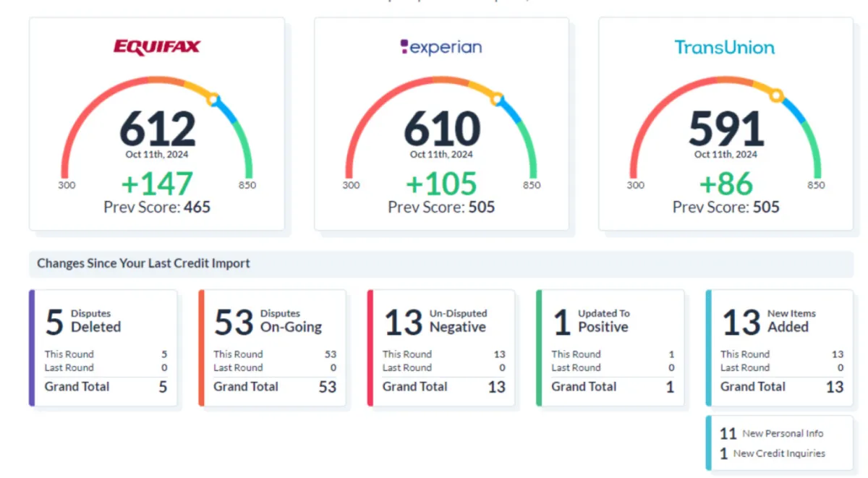
Task: Click This Round row in Disputes On-Going card
Action: pos(275,354)
